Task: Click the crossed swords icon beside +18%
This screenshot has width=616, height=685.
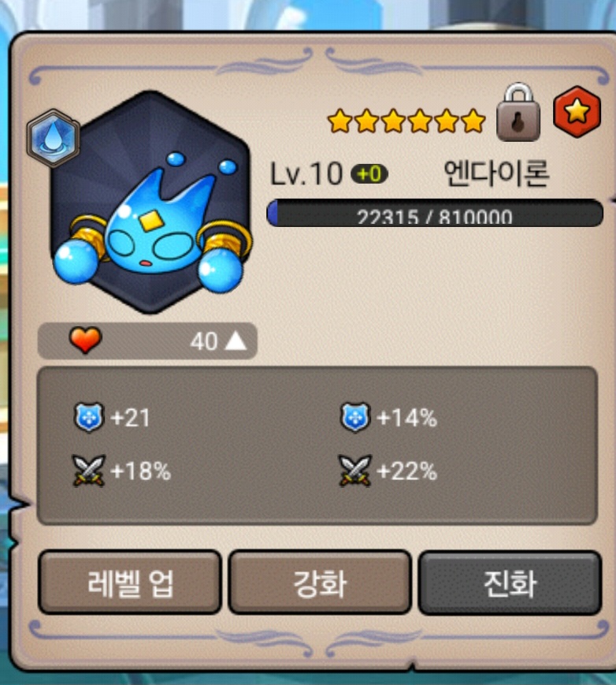Action: [x=89, y=471]
